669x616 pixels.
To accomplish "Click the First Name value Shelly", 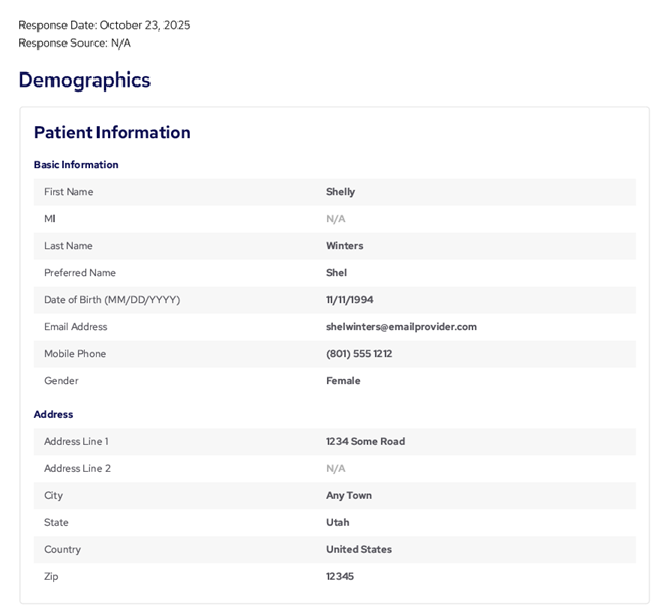I will click(x=340, y=192).
